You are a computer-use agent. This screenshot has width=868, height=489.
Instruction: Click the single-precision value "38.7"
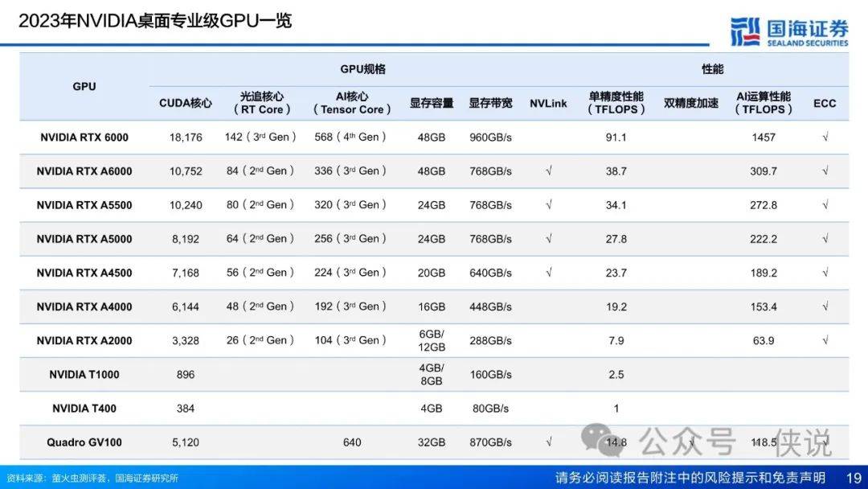tap(616, 171)
